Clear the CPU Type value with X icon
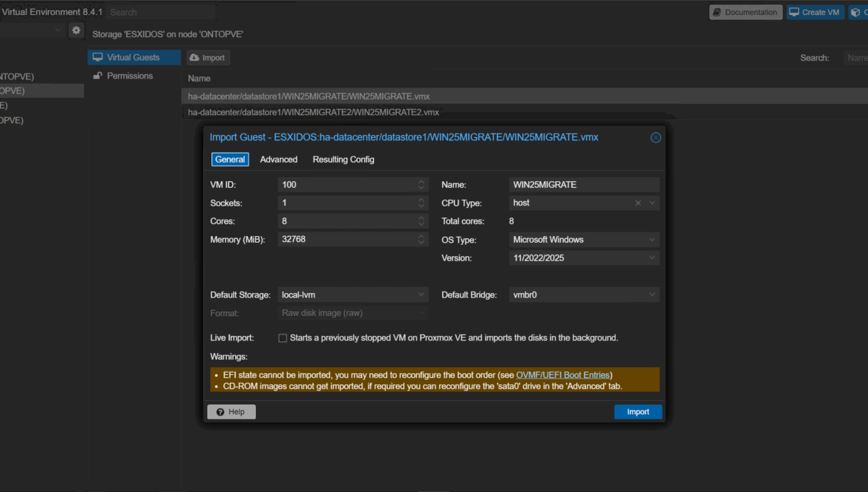Image resolution: width=868 pixels, height=492 pixels. [638, 203]
